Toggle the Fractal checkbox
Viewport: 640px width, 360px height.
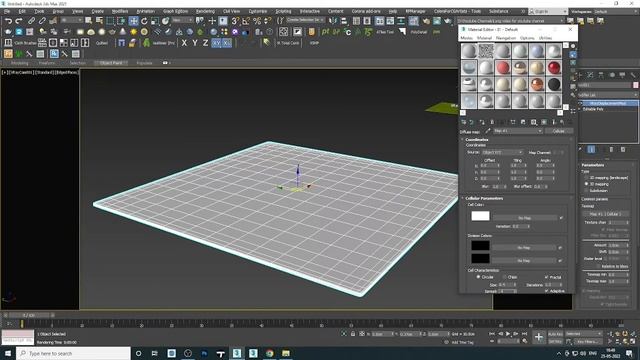(547, 277)
